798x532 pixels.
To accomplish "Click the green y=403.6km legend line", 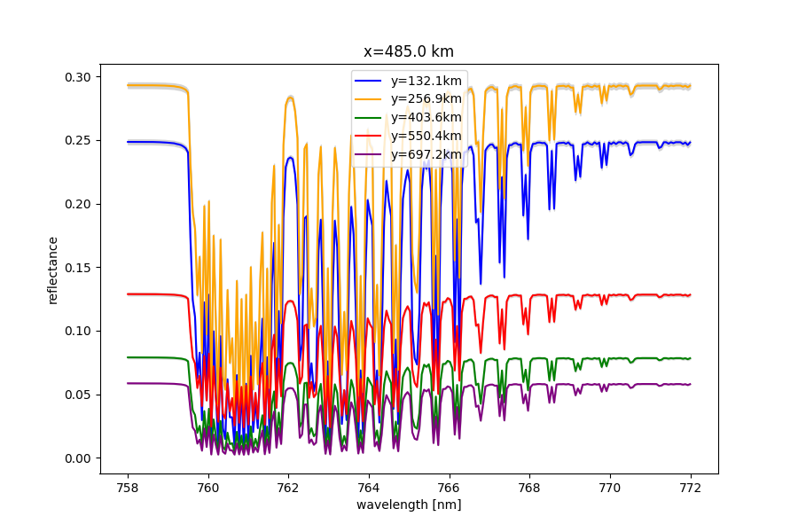I will click(368, 118).
